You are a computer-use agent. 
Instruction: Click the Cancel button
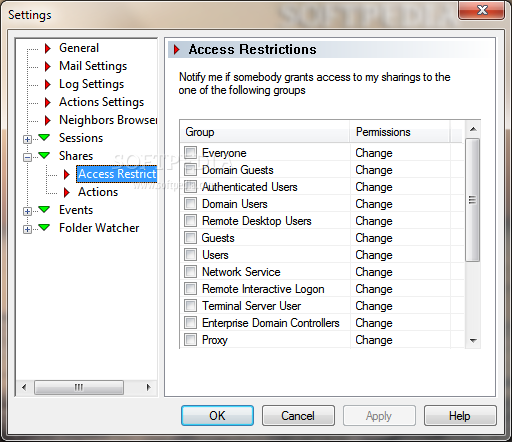[x=298, y=416]
